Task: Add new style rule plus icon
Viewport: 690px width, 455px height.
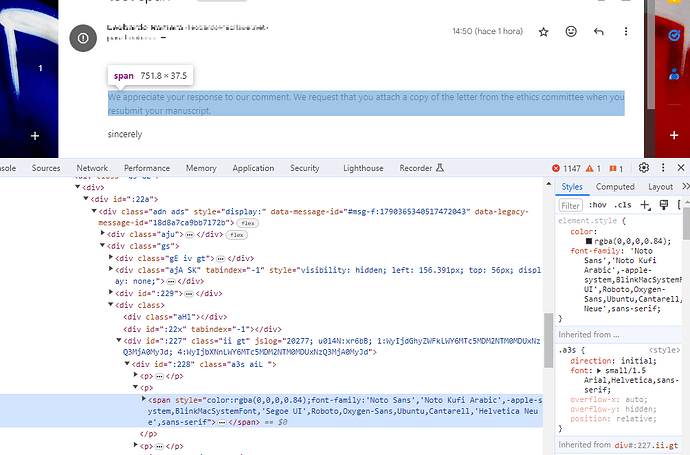Action: 645,205
